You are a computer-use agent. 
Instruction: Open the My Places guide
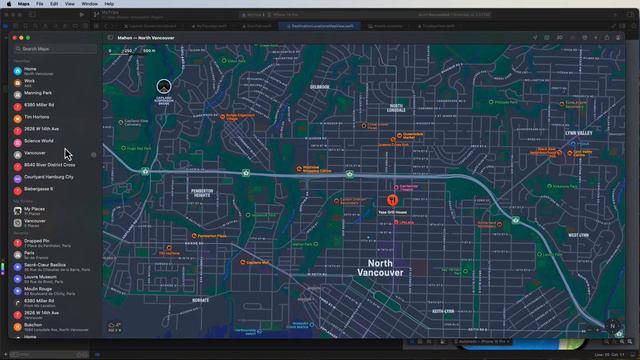tap(55, 211)
